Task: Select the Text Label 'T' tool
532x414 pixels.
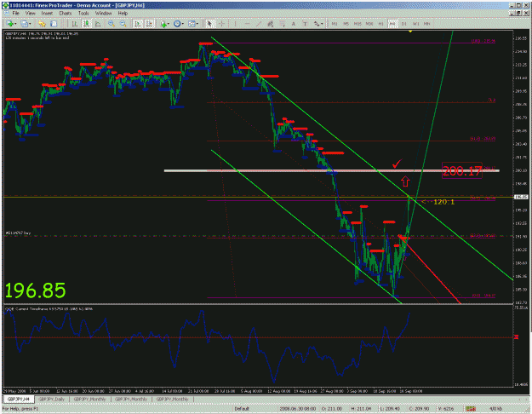Action: coord(305,24)
